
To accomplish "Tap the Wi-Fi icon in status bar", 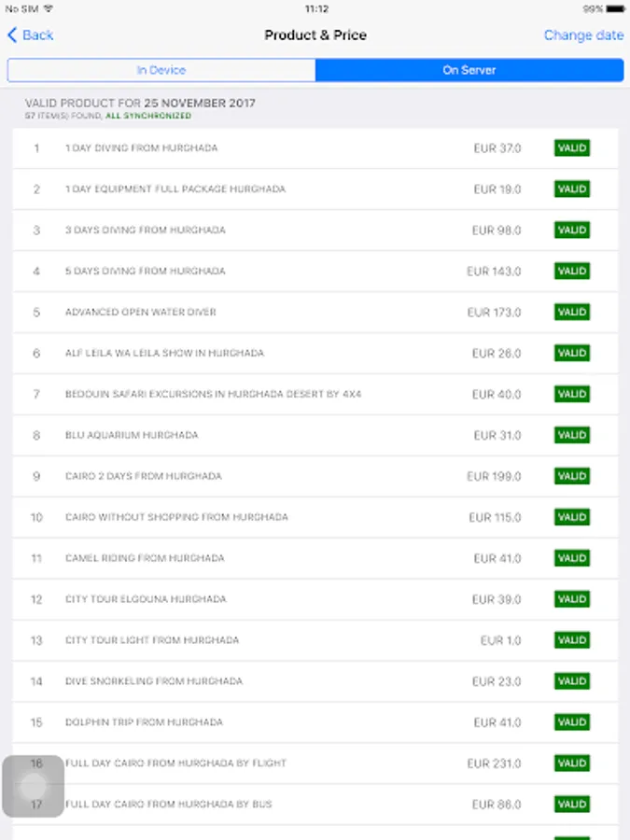I will pyautogui.click(x=49, y=9).
